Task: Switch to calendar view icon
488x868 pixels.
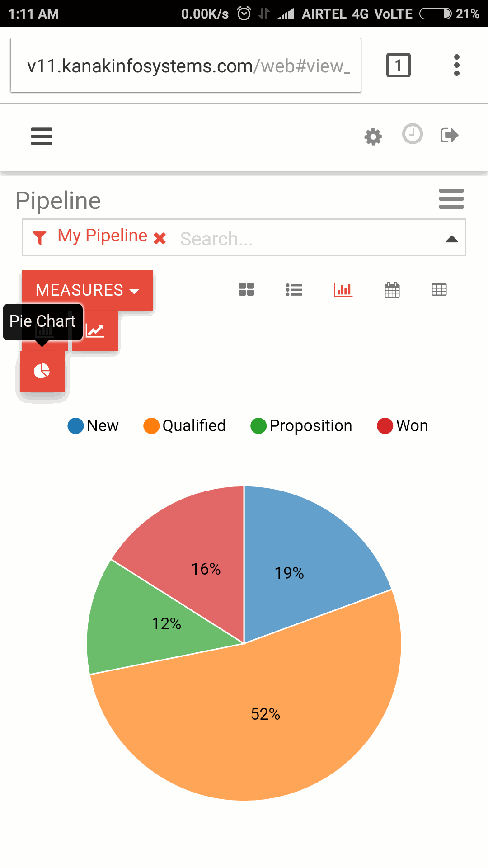Action: (x=392, y=290)
